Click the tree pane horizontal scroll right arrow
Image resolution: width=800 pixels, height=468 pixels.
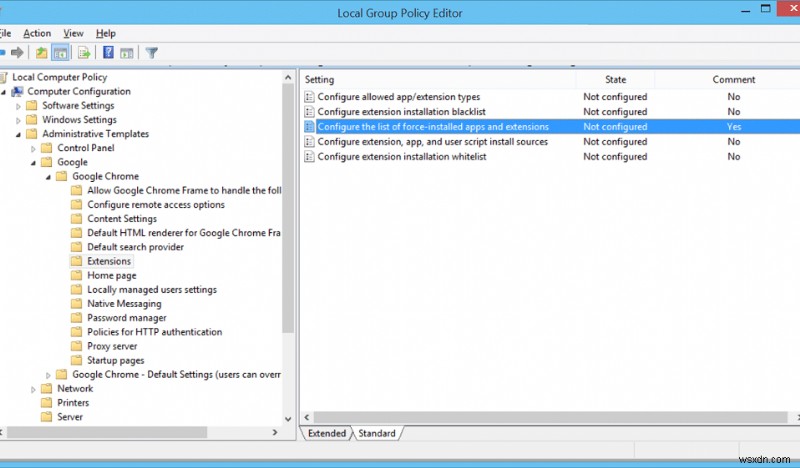[x=275, y=432]
